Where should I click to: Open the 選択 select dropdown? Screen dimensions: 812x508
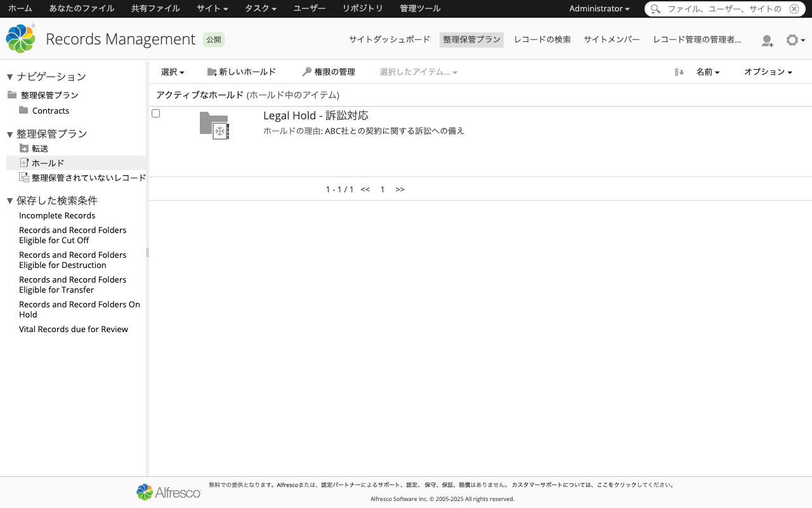pyautogui.click(x=173, y=72)
